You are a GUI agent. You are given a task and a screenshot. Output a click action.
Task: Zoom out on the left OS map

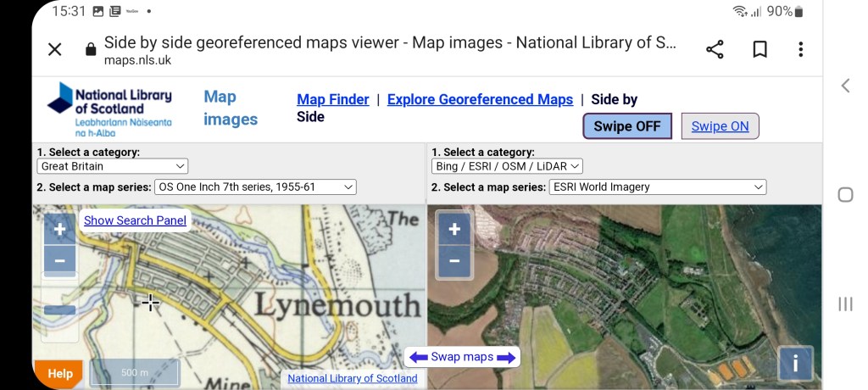(59, 261)
